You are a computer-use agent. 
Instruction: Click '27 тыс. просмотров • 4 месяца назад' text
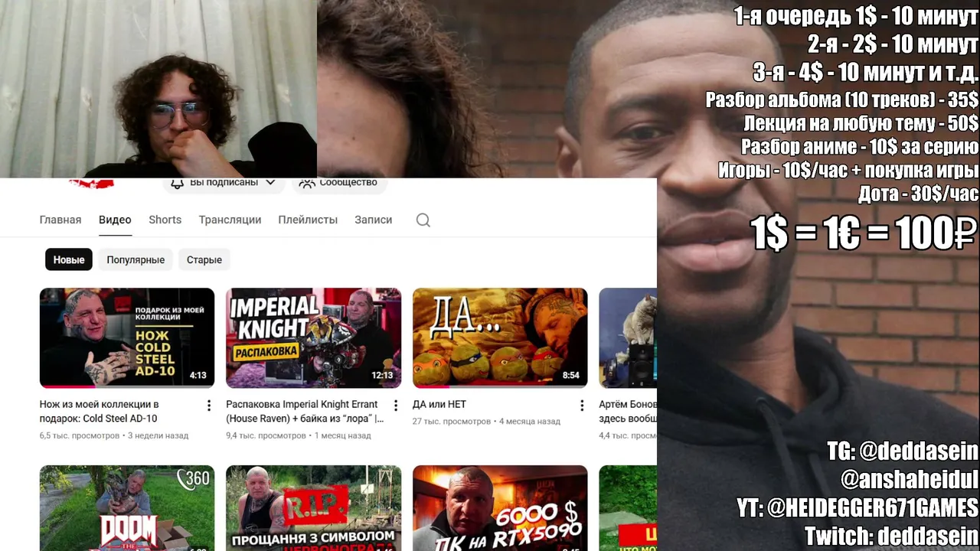486,421
